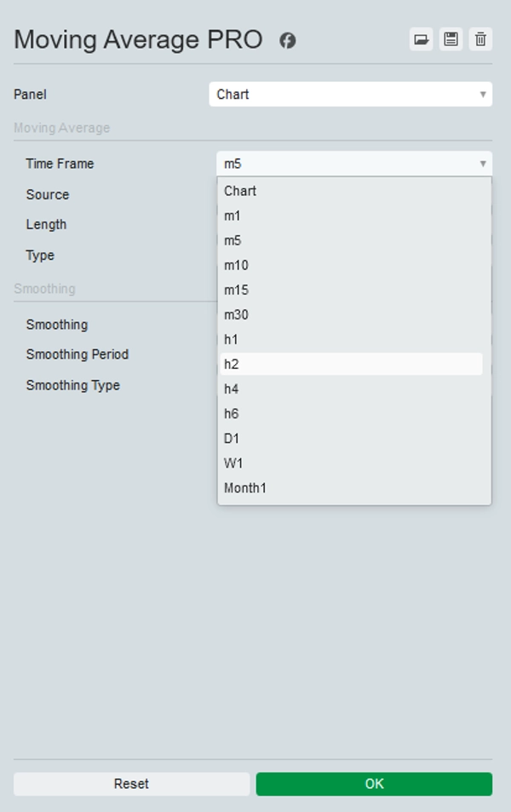Pick the D1 daily time frame
511x812 pixels.
click(232, 438)
